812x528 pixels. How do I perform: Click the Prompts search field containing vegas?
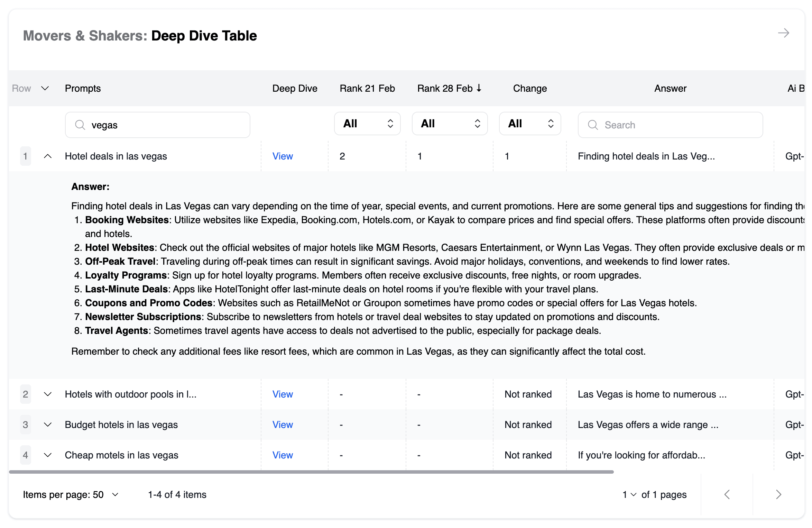point(158,125)
